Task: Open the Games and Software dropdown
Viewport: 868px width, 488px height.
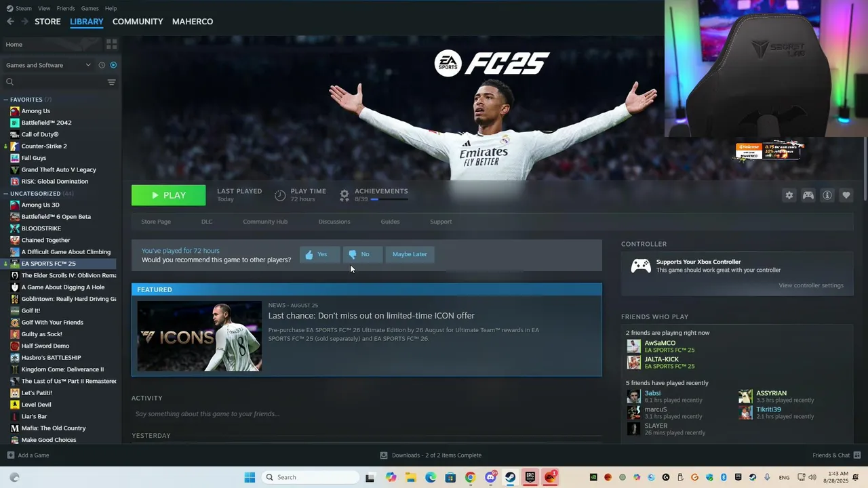Action: pyautogui.click(x=48, y=65)
